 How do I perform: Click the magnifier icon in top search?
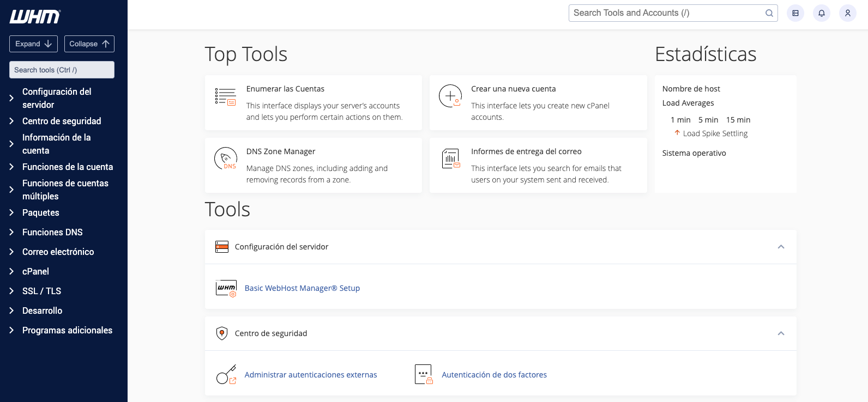769,13
